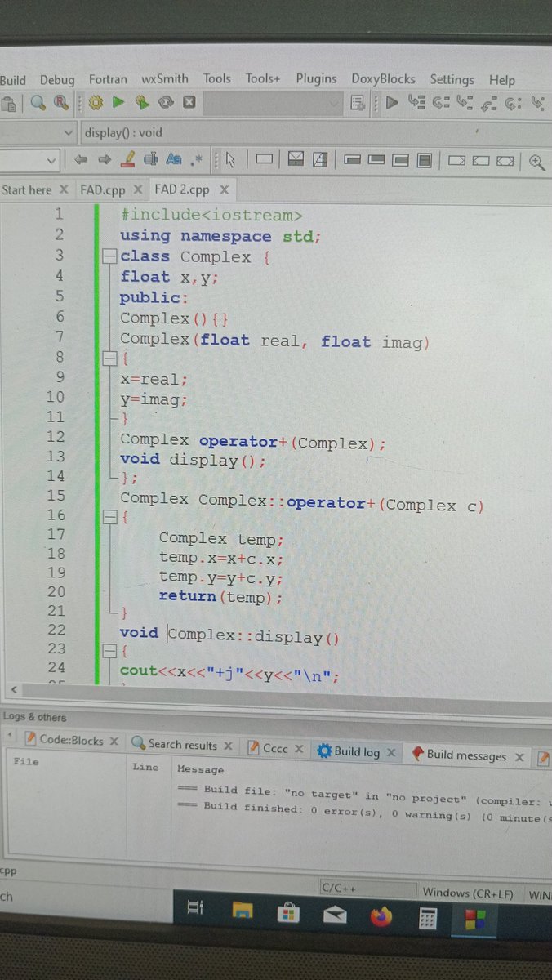Click the Jump back arrow icon
The image size is (552, 980).
click(80, 159)
